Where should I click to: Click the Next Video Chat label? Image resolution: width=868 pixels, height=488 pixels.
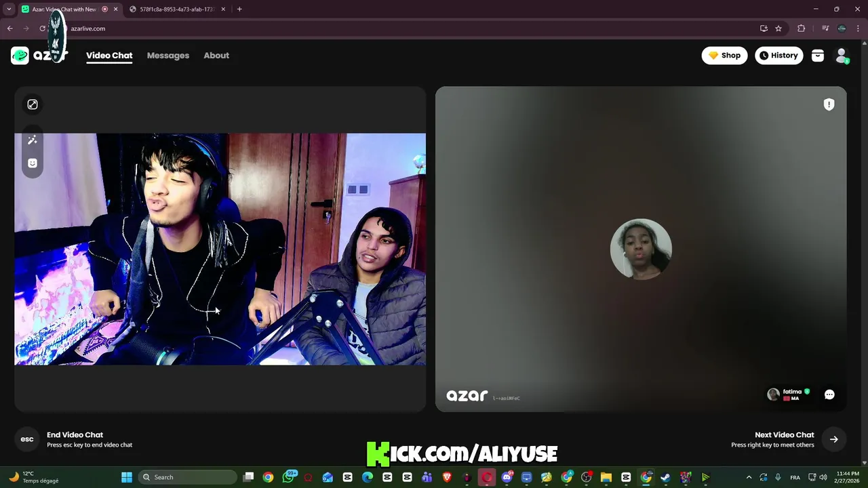click(x=784, y=435)
